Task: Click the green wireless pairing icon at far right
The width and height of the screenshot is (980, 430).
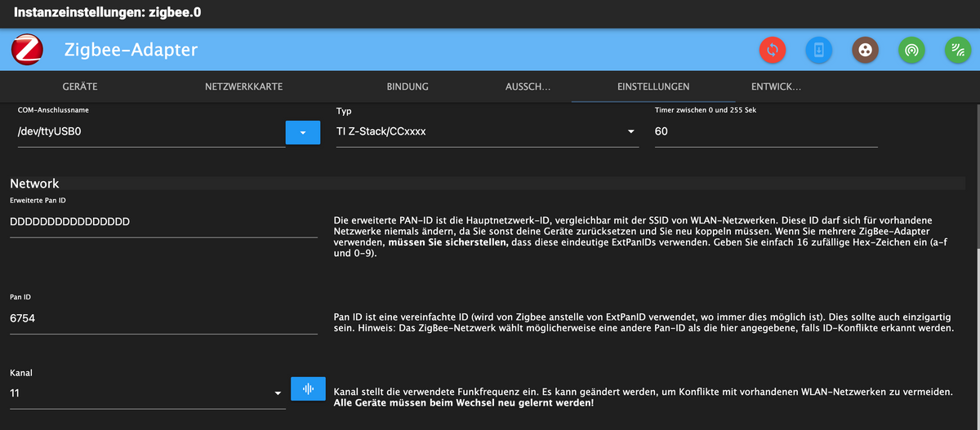Action: 958,51
